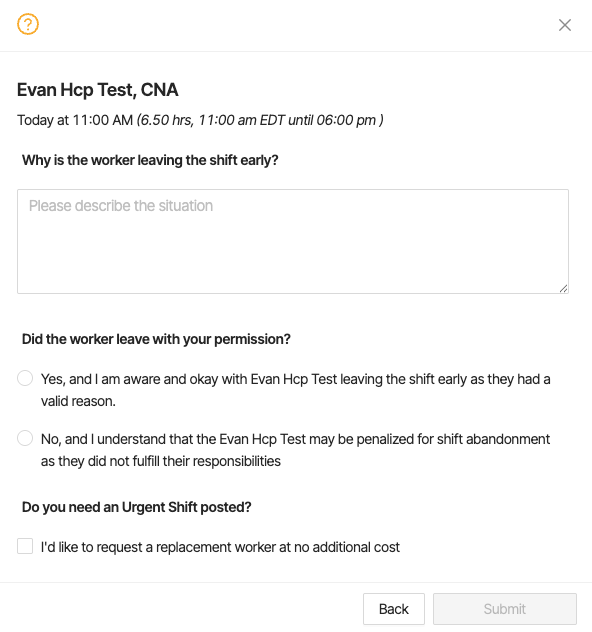Click the Submit button
592x632 pixels.
point(505,609)
